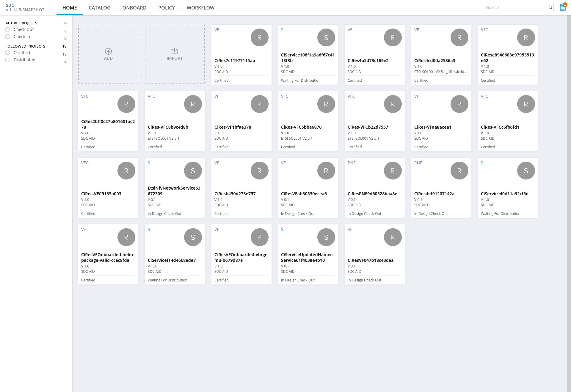The image size is (571, 392).
Task: Click the ADD plus circle icon
Action: tap(108, 51)
